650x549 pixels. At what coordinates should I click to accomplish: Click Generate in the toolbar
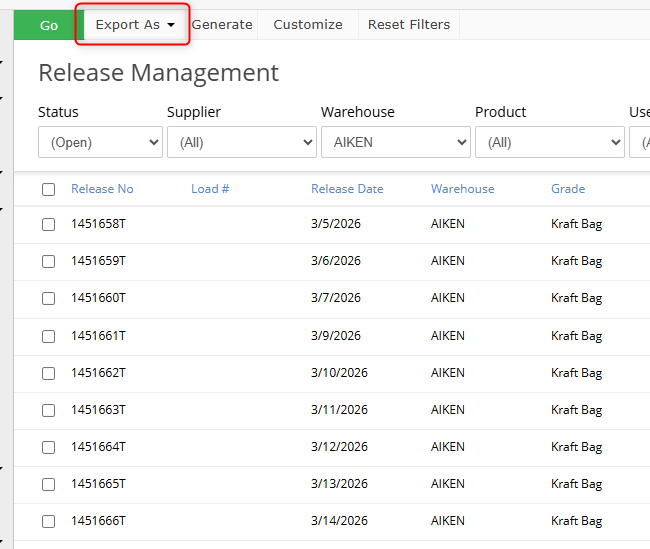(222, 25)
